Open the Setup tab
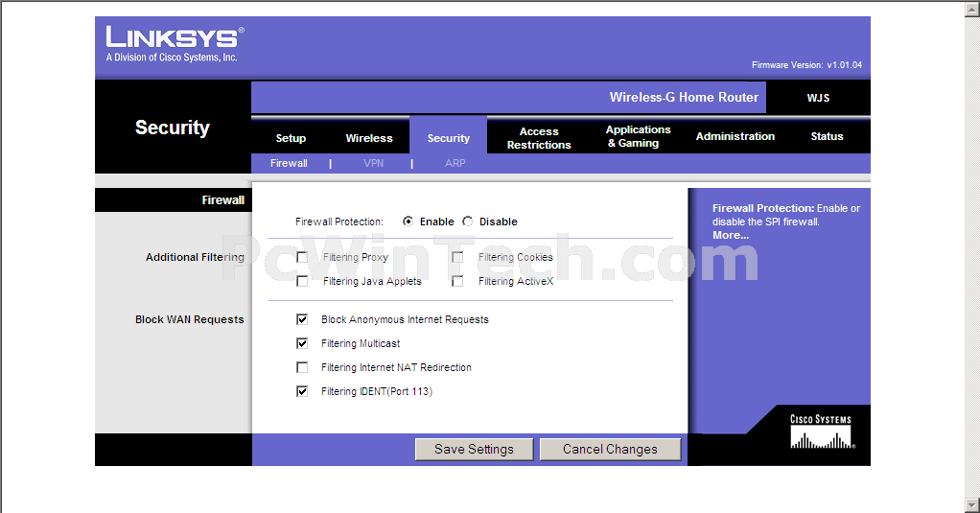Viewport: 980px width, 513px height. (291, 138)
